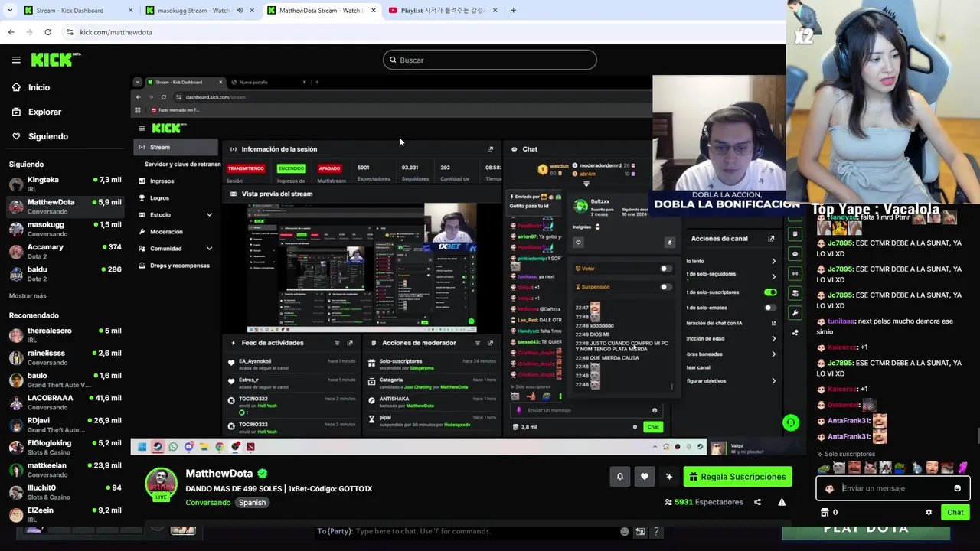The image size is (980, 551).
Task: Disable the solo-suscriptores chat toggle
Action: coord(770,292)
